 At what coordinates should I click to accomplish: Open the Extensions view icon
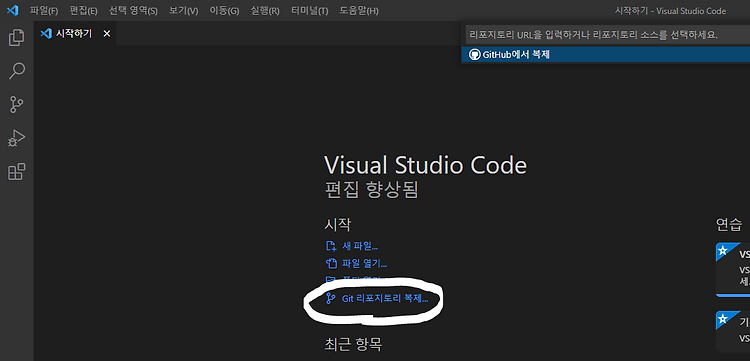pyautogui.click(x=17, y=172)
